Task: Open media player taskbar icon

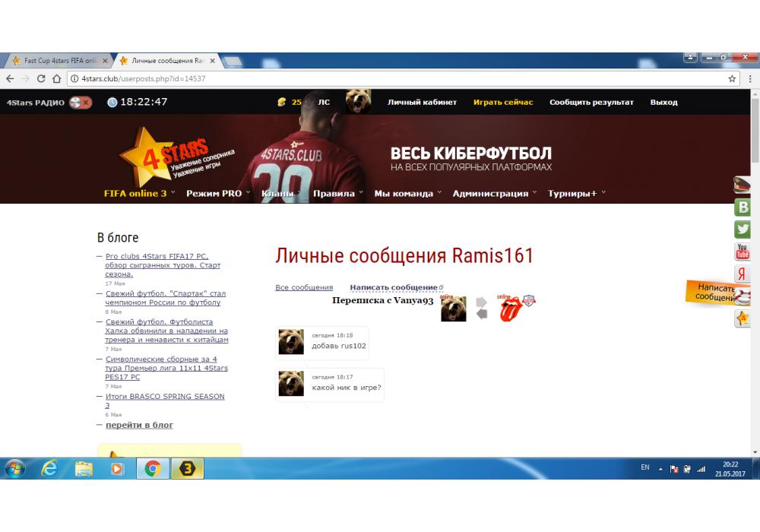Action: [117, 468]
